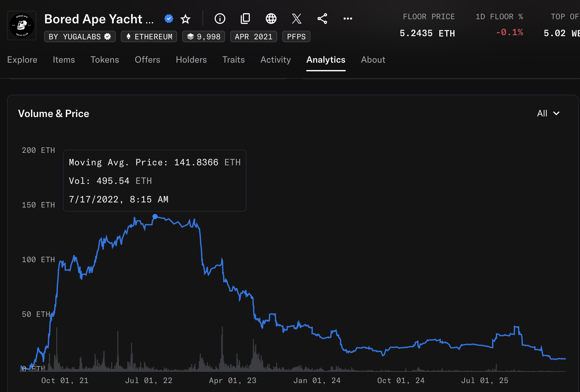This screenshot has height=392, width=580.
Task: Click the Vol: 495.54 ETH tooltip line
Action: click(x=110, y=181)
